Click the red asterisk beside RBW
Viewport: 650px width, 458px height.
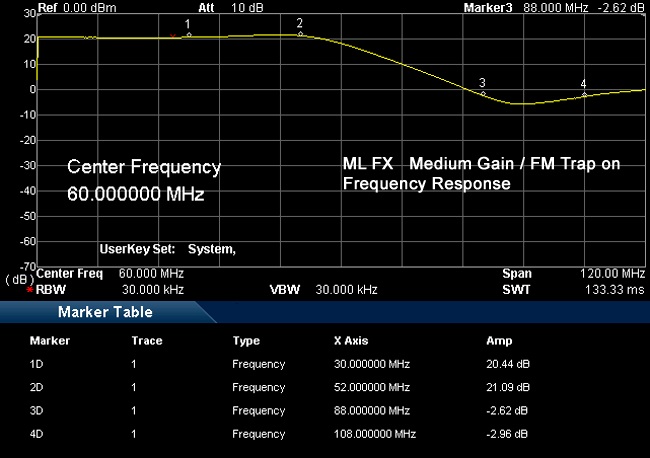click(x=30, y=290)
